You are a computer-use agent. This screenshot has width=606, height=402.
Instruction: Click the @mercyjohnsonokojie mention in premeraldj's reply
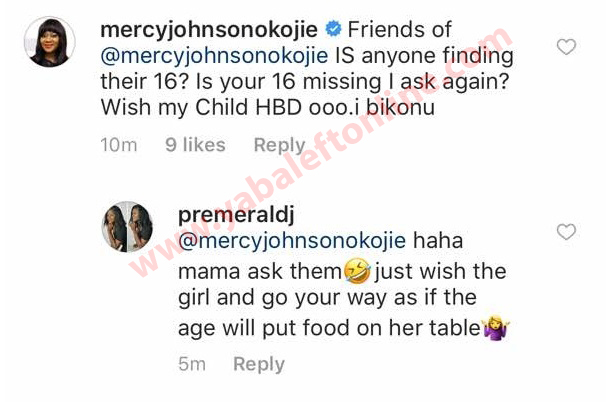292,241
